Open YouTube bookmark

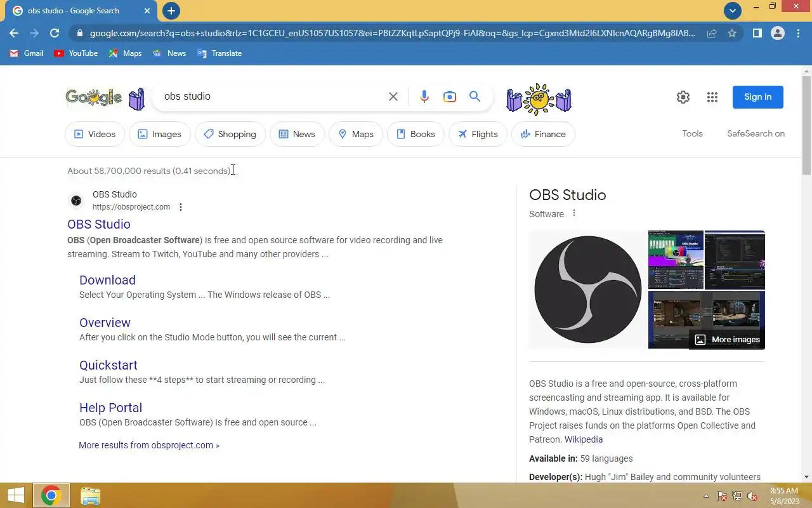pos(76,53)
